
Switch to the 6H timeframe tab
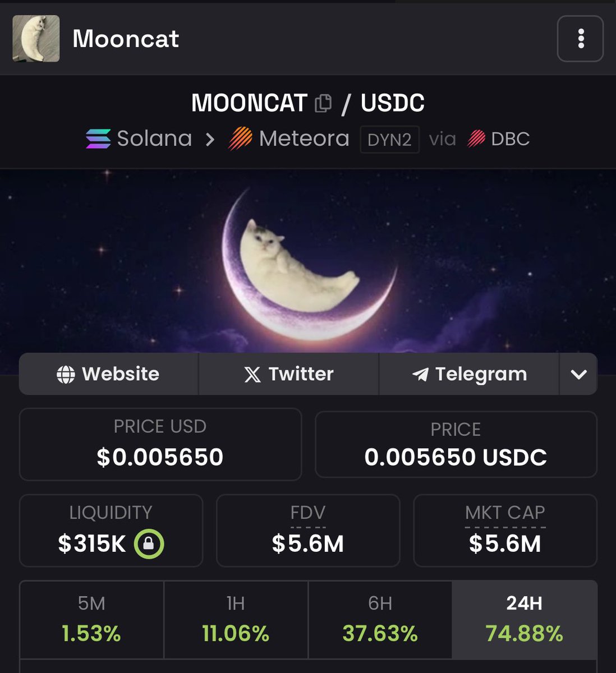click(x=380, y=620)
